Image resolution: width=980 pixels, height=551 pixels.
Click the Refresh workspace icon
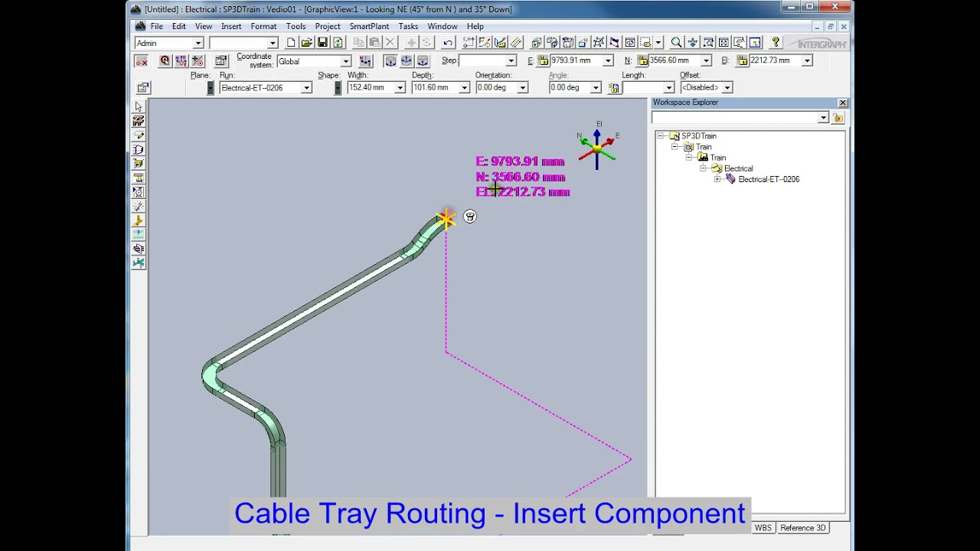[x=338, y=43]
